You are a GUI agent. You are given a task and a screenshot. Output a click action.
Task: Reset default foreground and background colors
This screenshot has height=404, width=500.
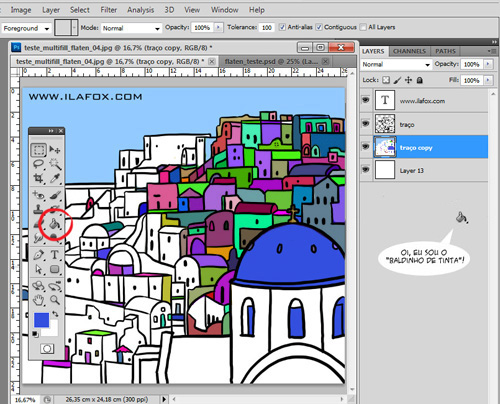[35, 334]
